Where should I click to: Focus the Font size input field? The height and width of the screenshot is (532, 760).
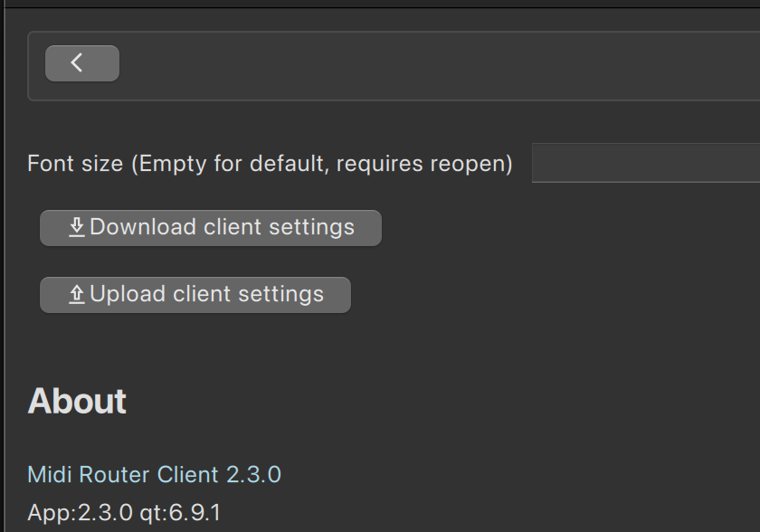coord(646,163)
